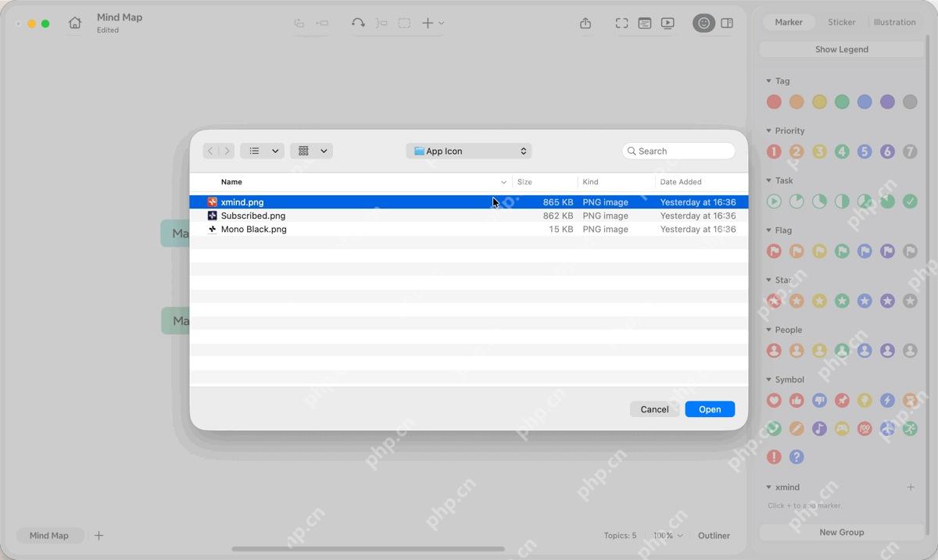Collapse the Priority marker group

768,131
